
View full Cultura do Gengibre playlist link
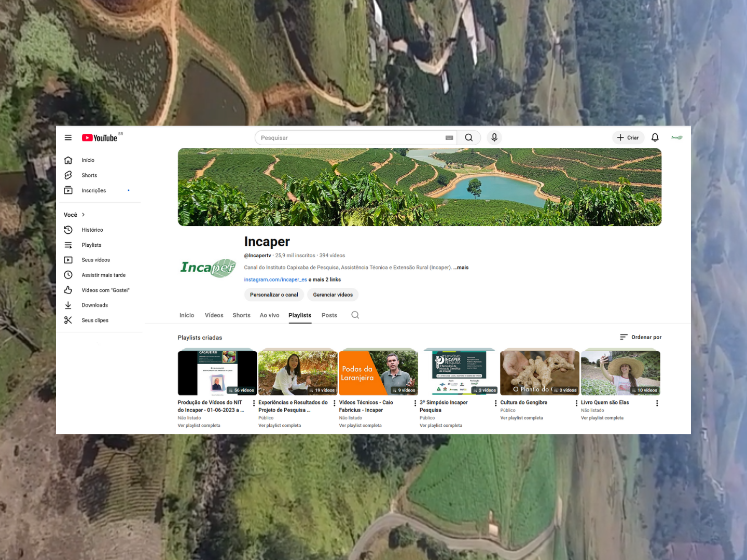(x=521, y=418)
